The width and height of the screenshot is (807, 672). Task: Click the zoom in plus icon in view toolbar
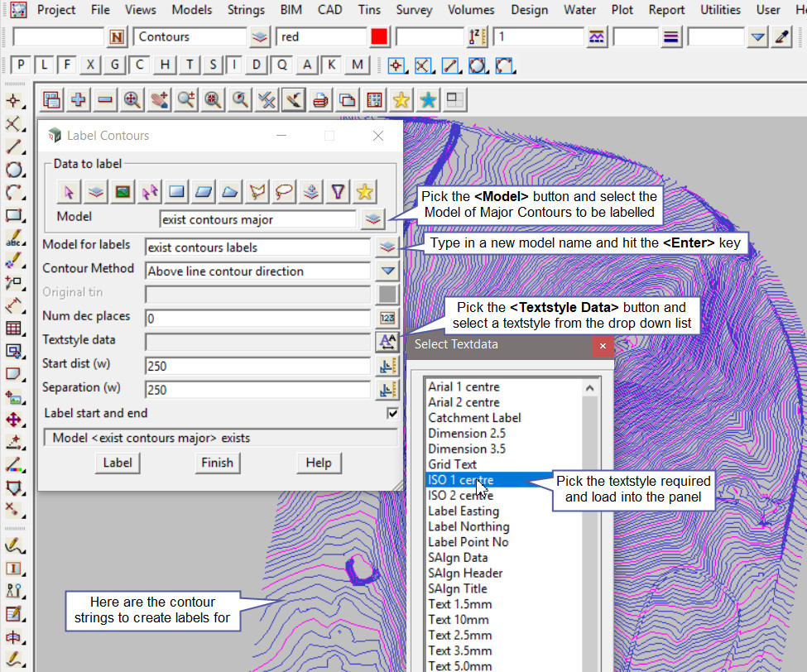[79, 100]
